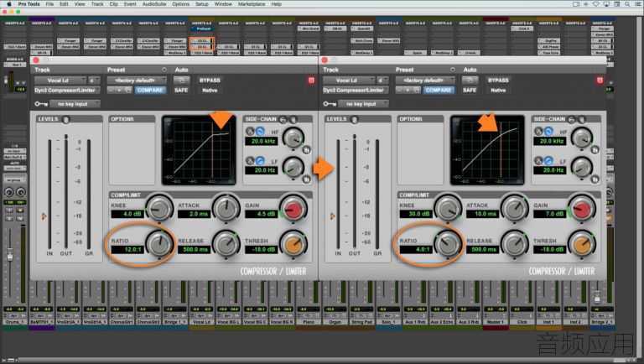Click the Spotlight search icon in menu bar
The image size is (644, 364).
(627, 3)
